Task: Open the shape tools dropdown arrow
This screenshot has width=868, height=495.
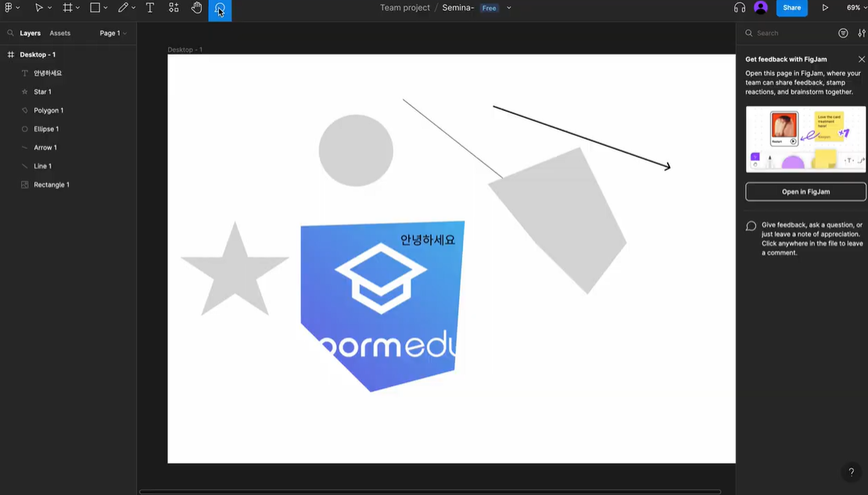Action: 106,8
